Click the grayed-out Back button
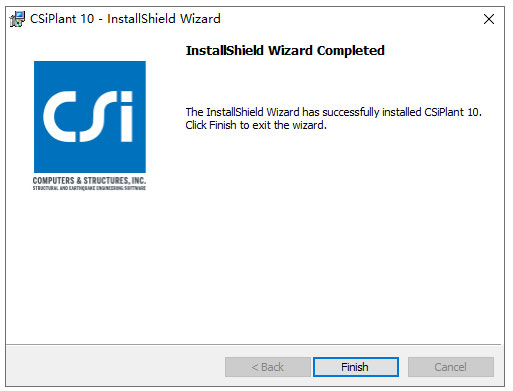513x391 pixels. [x=268, y=367]
